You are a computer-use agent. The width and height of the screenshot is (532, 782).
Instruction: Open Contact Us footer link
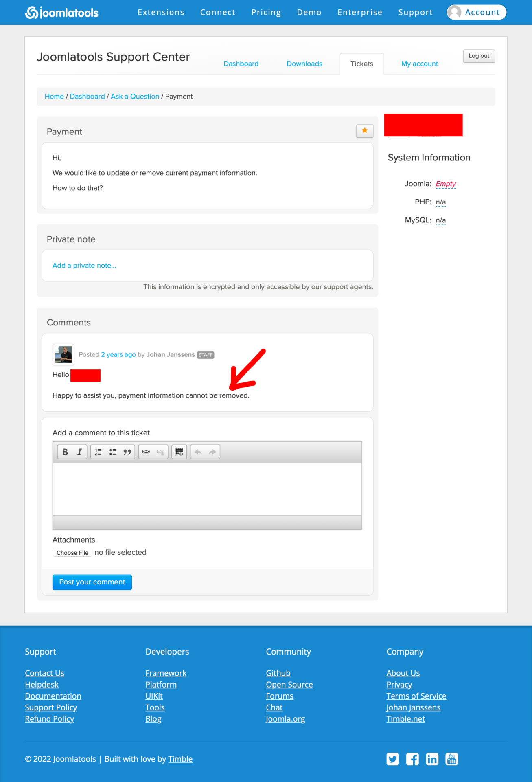(45, 673)
